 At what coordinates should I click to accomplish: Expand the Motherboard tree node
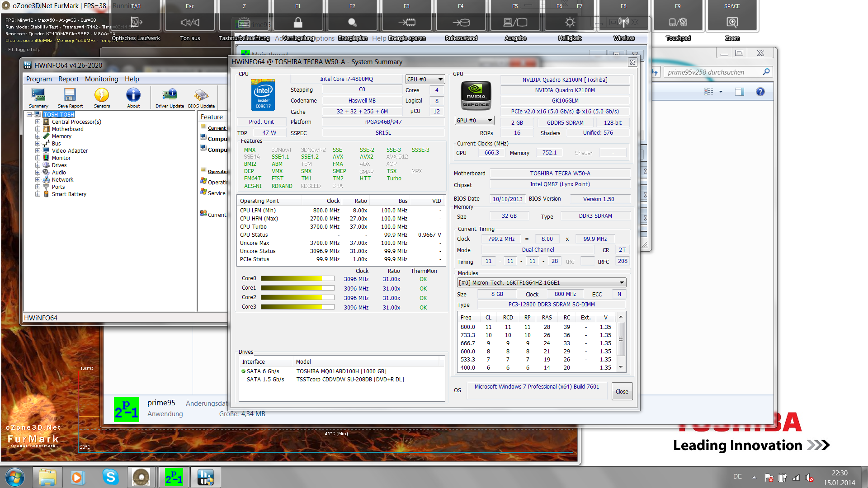point(38,129)
